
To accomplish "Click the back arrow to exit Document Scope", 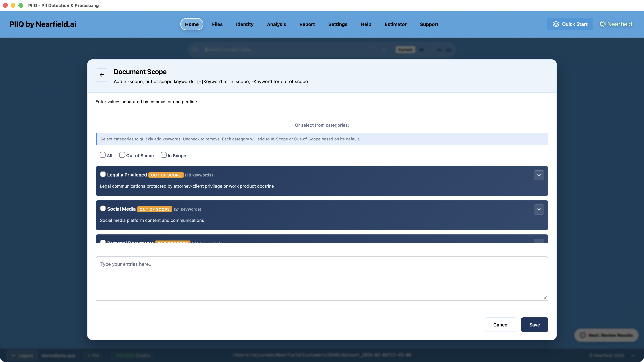I will click(x=102, y=75).
